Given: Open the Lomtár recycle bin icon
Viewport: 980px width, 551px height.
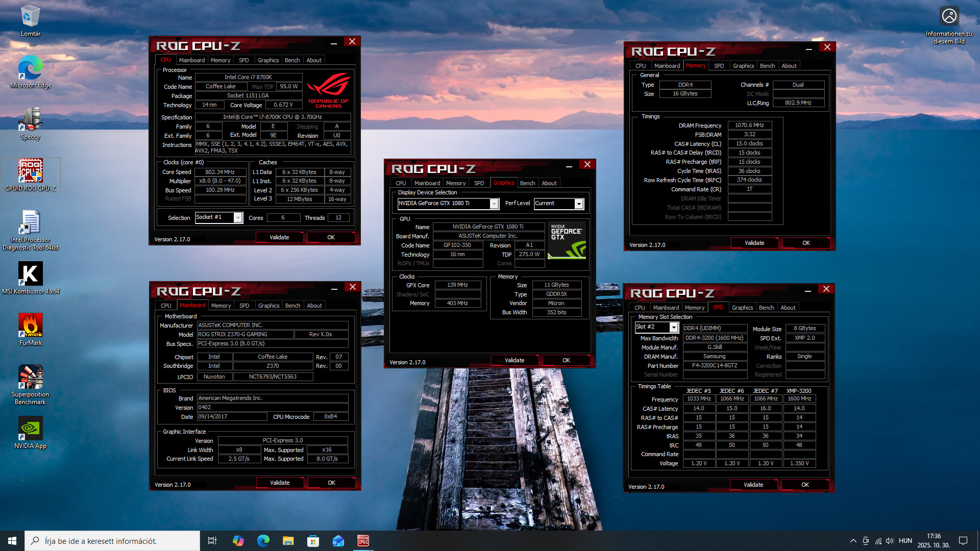Looking at the screenshot, I should click(x=30, y=20).
